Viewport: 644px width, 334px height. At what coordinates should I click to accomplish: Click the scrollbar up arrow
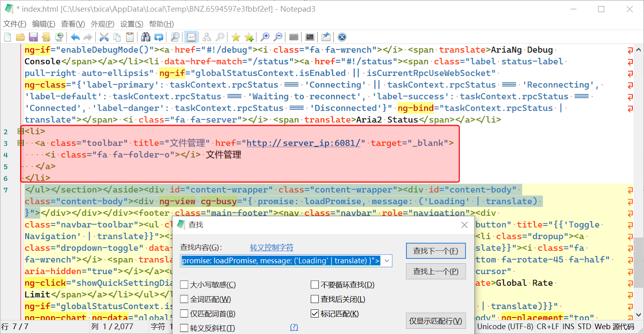[638, 50]
